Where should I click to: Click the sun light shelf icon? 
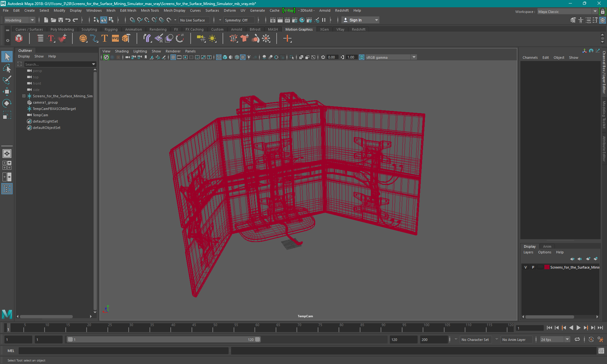pos(212,39)
